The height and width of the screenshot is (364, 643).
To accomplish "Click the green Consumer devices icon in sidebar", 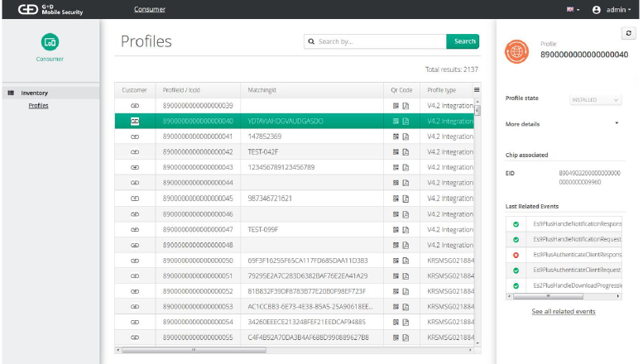I will tap(50, 41).
